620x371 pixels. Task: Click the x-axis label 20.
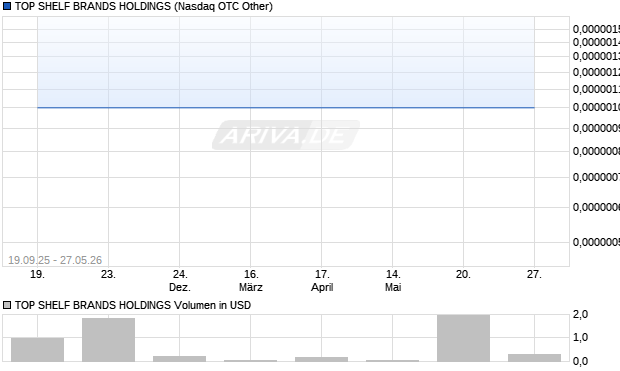(x=463, y=274)
